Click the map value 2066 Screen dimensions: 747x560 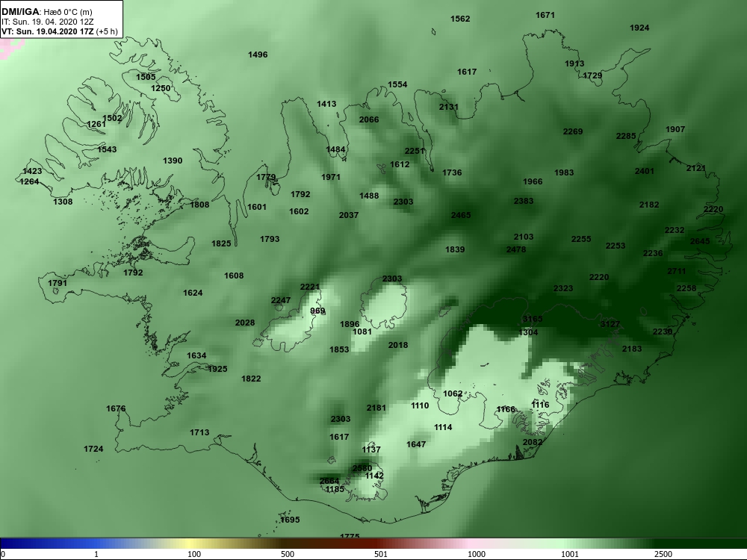369,119
